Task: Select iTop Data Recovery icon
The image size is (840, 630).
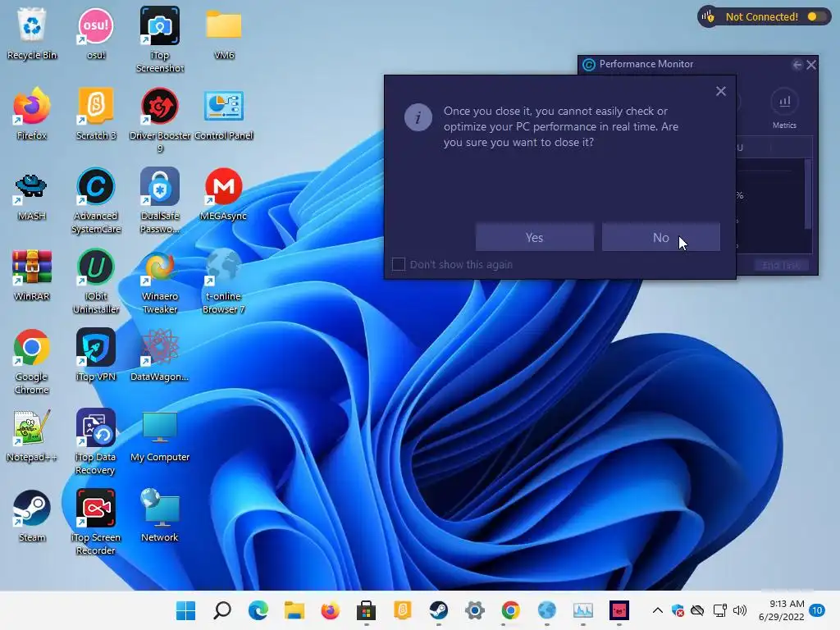Action: 96,442
